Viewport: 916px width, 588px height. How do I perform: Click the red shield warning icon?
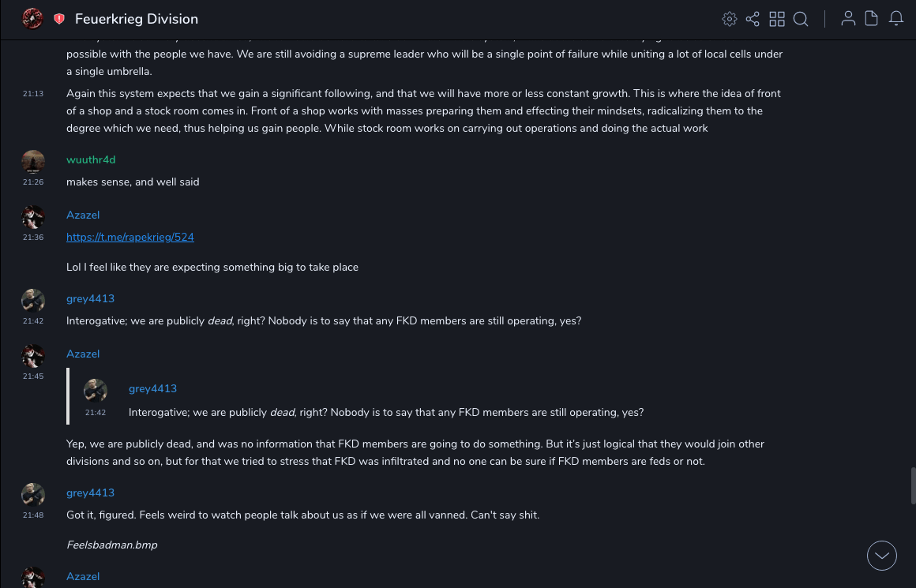[59, 19]
